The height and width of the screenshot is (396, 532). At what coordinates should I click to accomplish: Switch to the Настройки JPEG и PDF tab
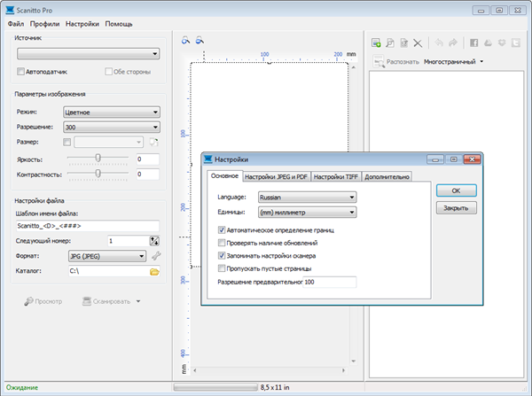(276, 176)
